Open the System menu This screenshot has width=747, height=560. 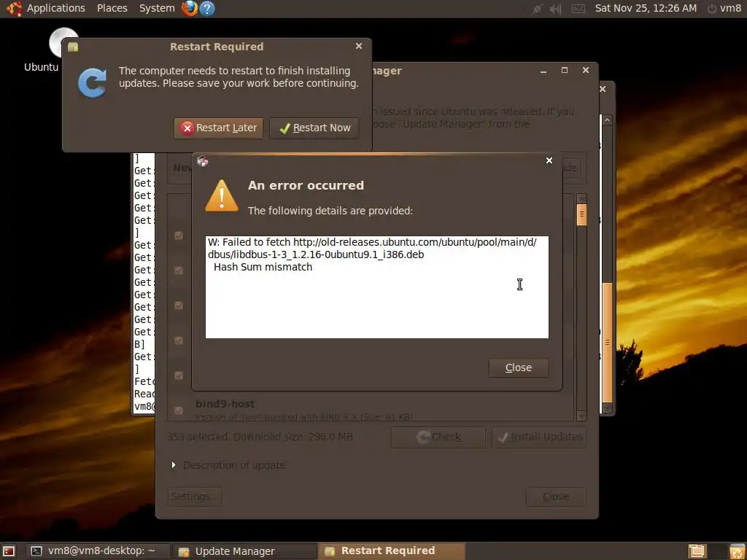point(157,8)
